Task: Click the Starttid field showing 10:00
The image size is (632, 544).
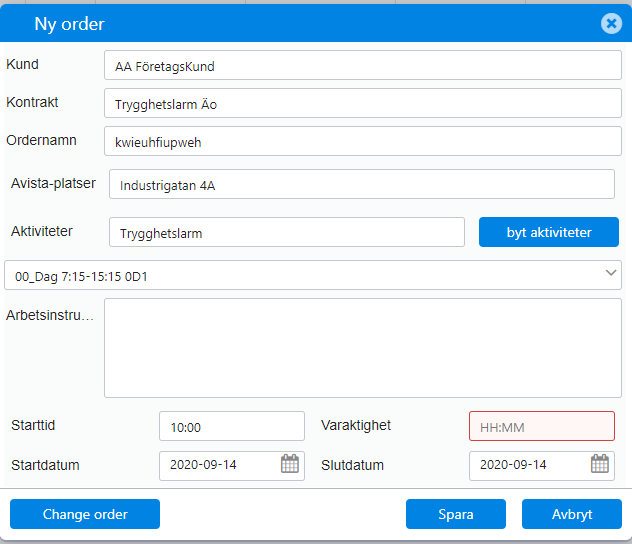Action: click(232, 426)
